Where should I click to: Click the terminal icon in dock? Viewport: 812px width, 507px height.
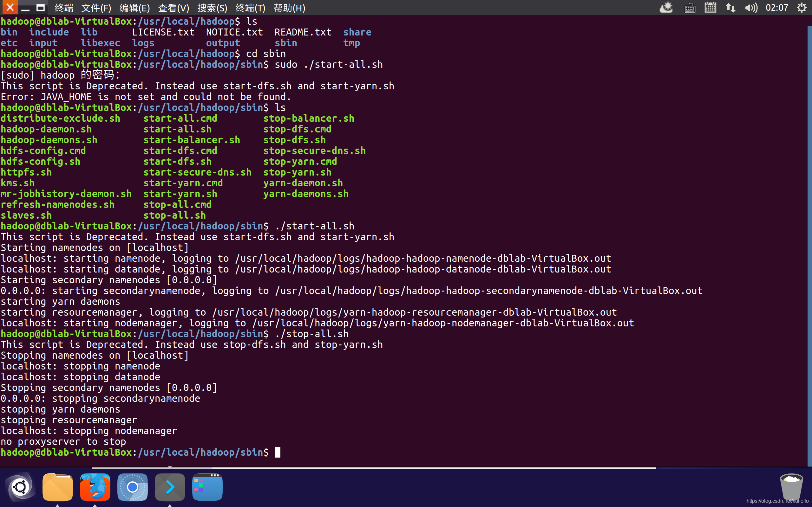click(170, 487)
